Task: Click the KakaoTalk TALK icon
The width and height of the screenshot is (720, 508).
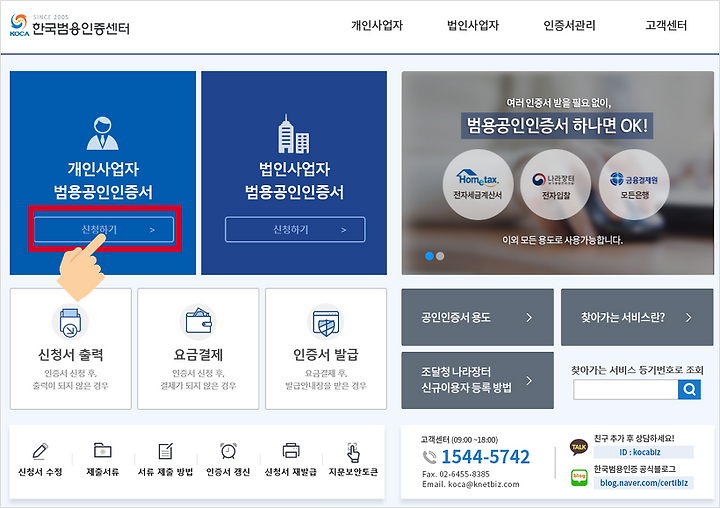Action: point(579,447)
